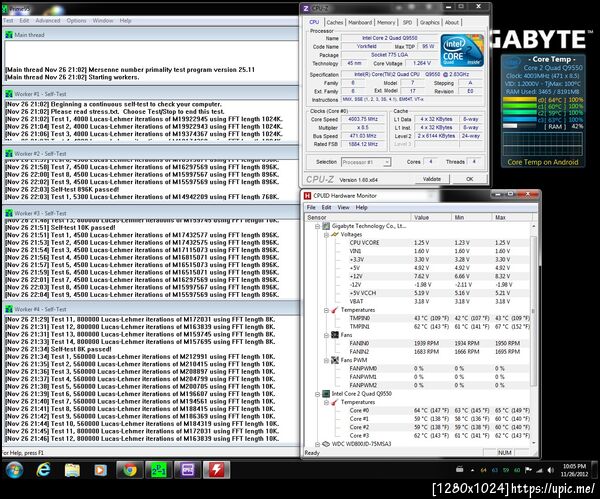Click the Core Temp on Android link
This screenshot has width=600, height=499.
(543, 162)
